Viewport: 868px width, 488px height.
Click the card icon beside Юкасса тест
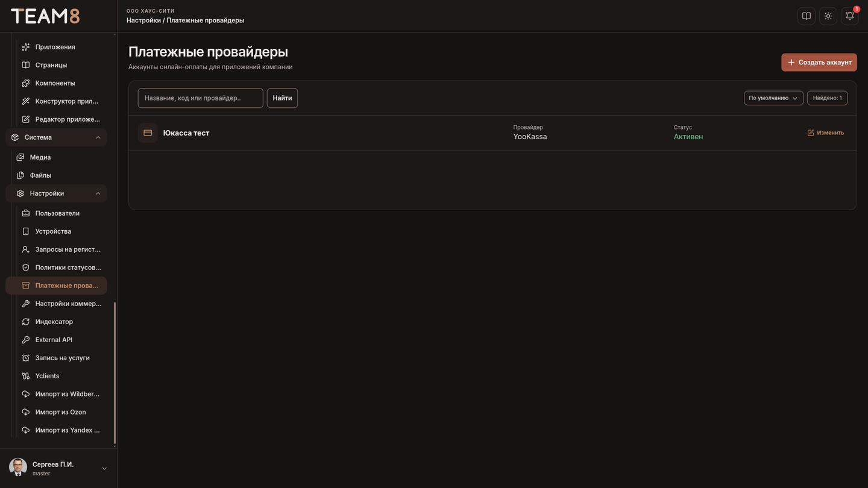pyautogui.click(x=148, y=133)
